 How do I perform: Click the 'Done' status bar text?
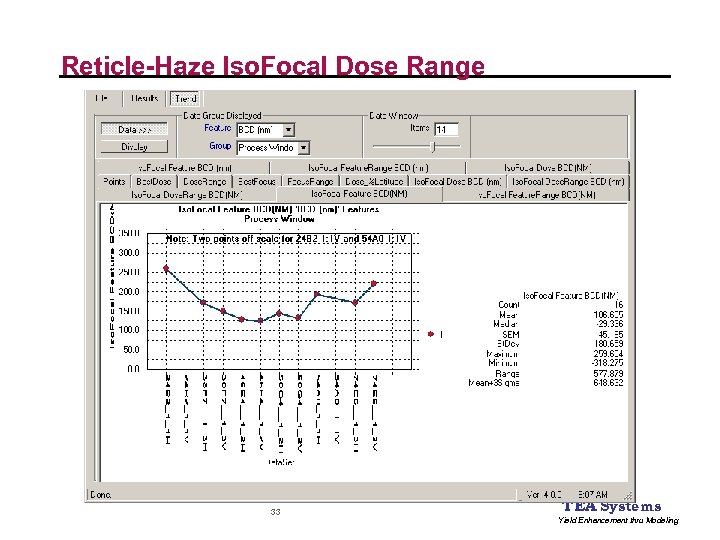101,495
